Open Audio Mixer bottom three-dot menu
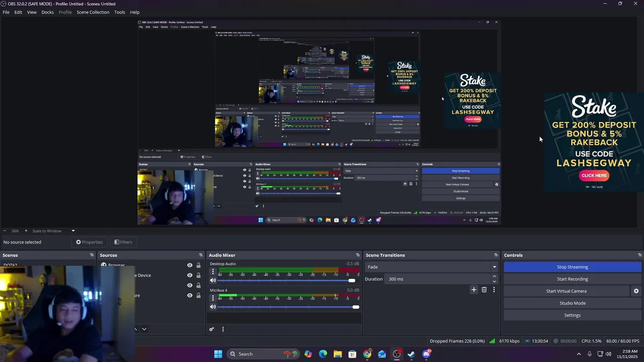Image resolution: width=644 pixels, height=362 pixels. pyautogui.click(x=223, y=329)
